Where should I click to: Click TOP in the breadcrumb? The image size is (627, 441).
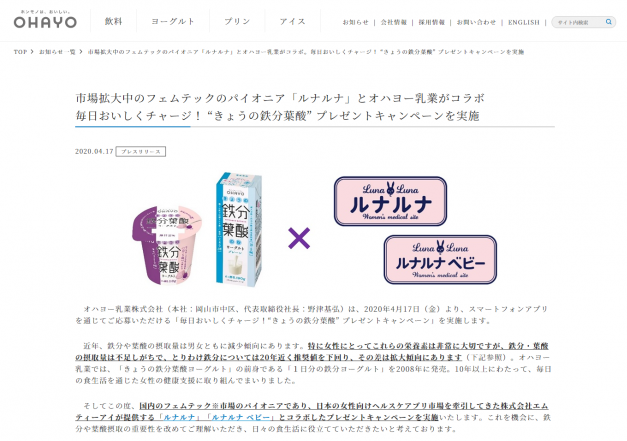click(20, 52)
